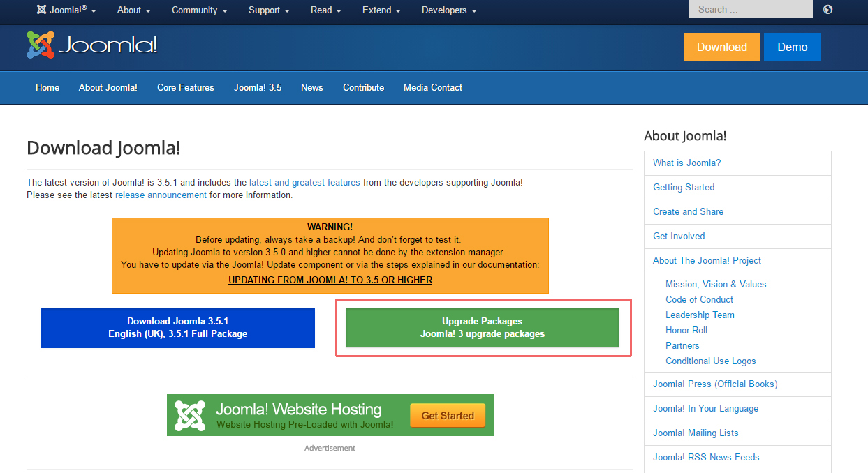The width and height of the screenshot is (868, 473).
Task: Click Get Started in the hosting advertisement
Action: click(448, 416)
